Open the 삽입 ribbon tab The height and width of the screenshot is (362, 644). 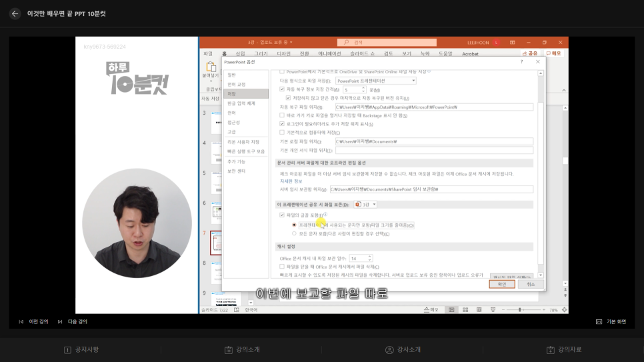(240, 54)
